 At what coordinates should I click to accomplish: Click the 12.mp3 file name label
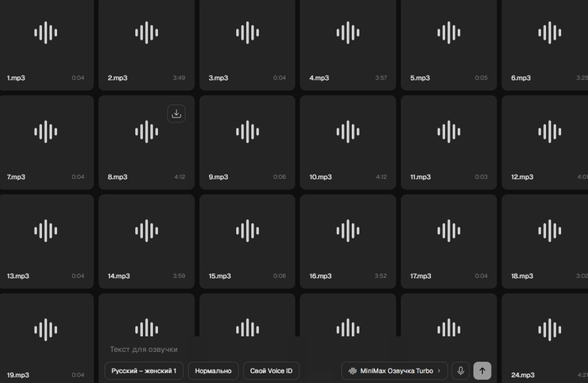coord(522,177)
